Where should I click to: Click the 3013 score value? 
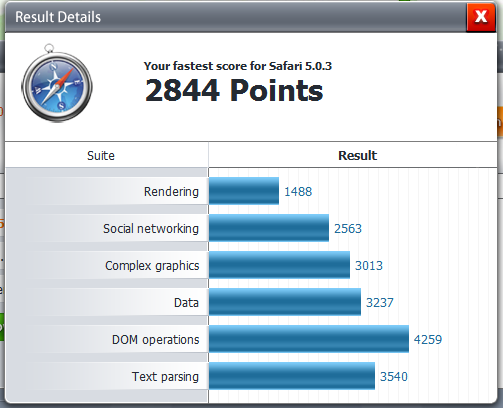[369, 266]
